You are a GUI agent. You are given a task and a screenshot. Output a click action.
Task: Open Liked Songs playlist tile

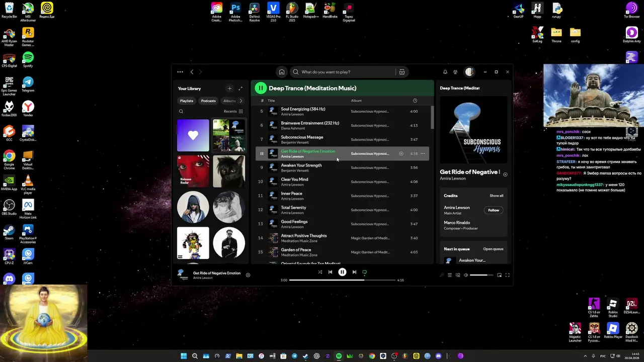click(x=193, y=135)
